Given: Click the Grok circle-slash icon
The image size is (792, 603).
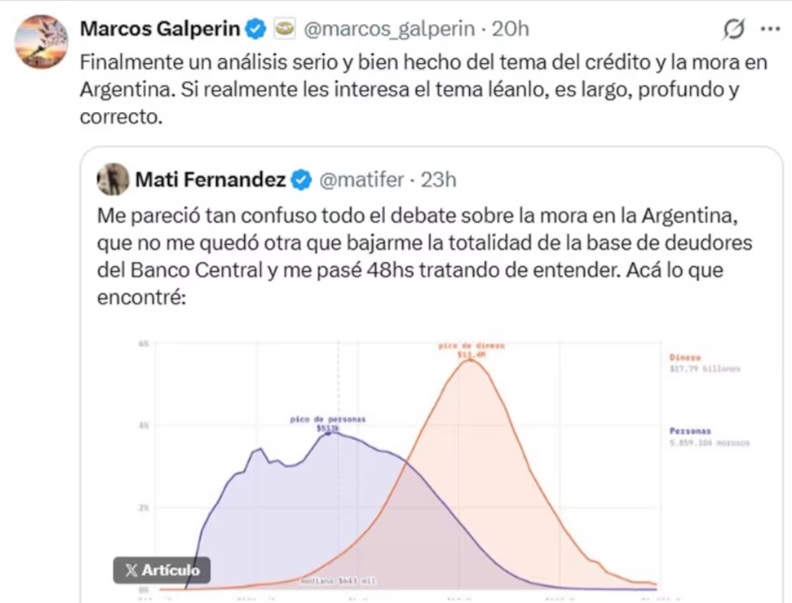Looking at the screenshot, I should pyautogui.click(x=733, y=29).
